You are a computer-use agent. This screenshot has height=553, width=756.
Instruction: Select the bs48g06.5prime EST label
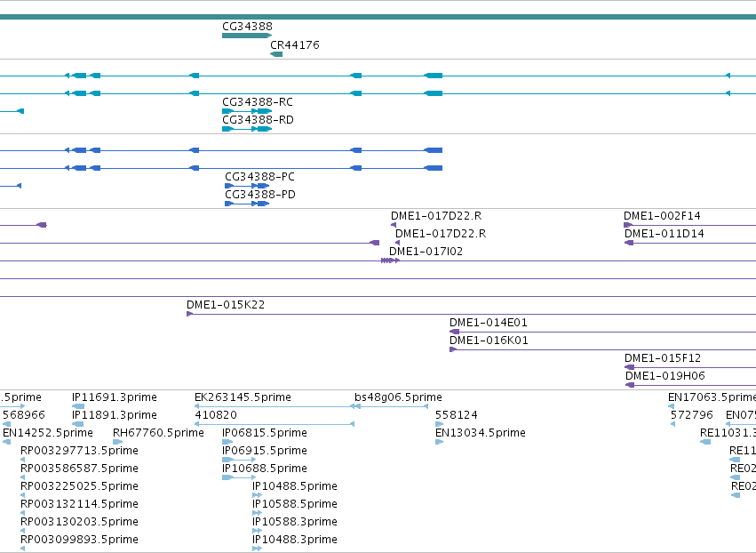398,397
